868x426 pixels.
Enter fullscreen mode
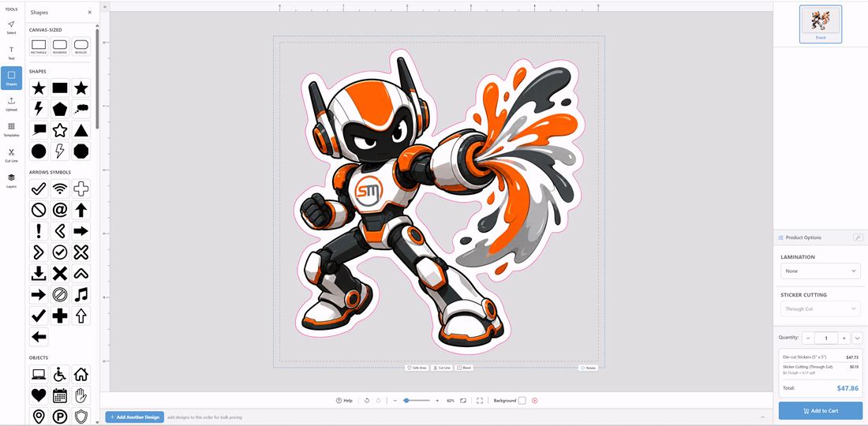480,401
